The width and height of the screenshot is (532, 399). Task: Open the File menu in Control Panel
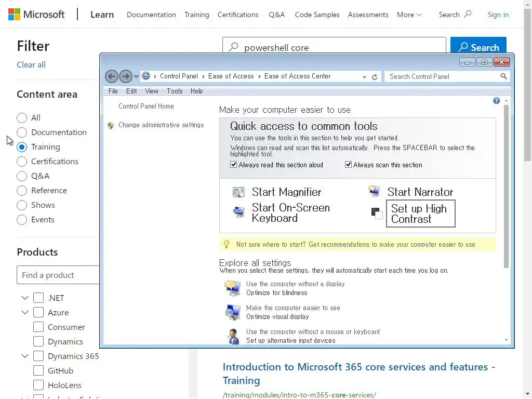[113, 91]
